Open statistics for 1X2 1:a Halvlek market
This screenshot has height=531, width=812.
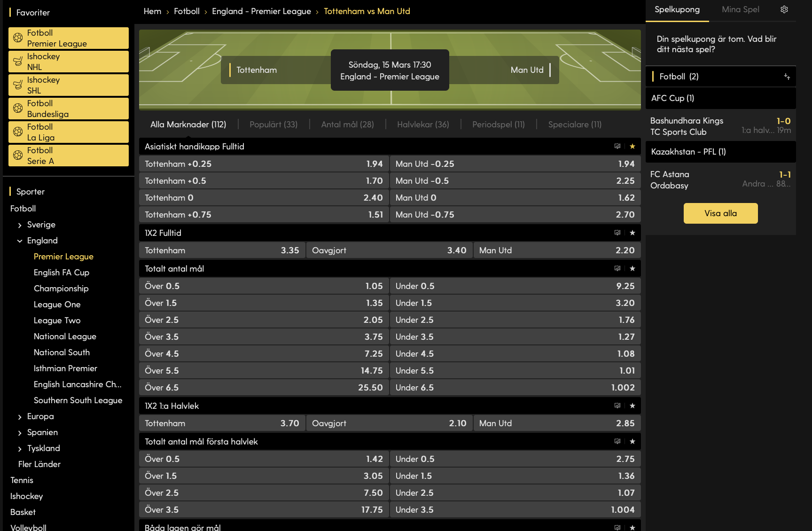click(617, 406)
